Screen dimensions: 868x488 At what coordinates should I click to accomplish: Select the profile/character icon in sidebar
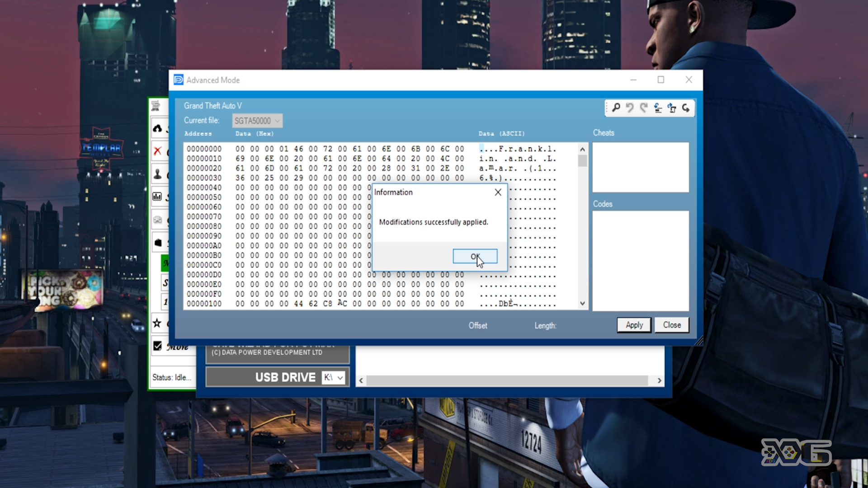[158, 174]
